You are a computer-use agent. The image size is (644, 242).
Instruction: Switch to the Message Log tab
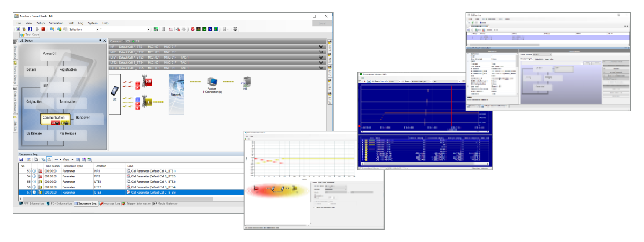(109, 204)
